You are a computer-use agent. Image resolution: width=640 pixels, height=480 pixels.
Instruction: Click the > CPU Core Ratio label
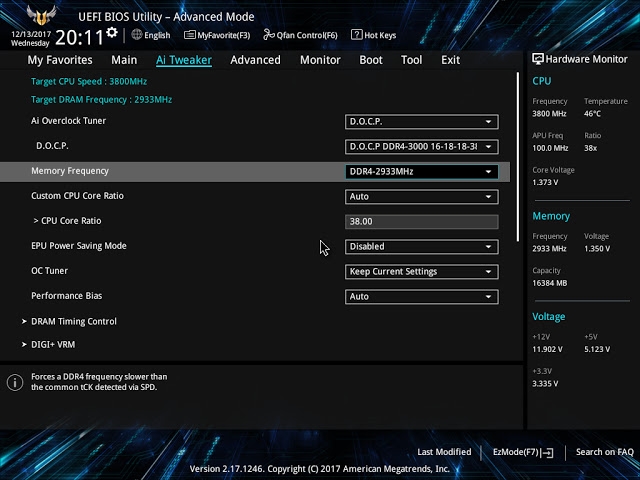click(x=67, y=221)
